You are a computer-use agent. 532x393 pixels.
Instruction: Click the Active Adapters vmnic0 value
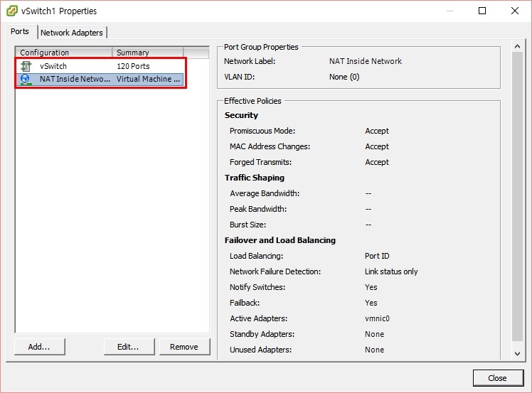pyautogui.click(x=377, y=318)
